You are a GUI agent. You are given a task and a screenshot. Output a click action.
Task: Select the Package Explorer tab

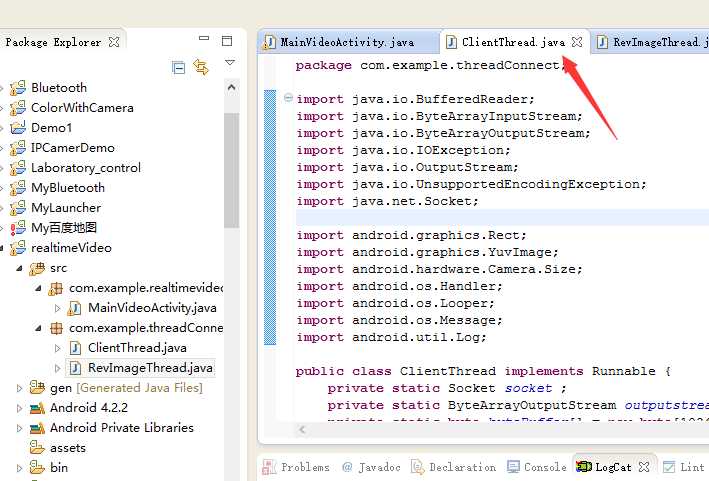point(53,42)
